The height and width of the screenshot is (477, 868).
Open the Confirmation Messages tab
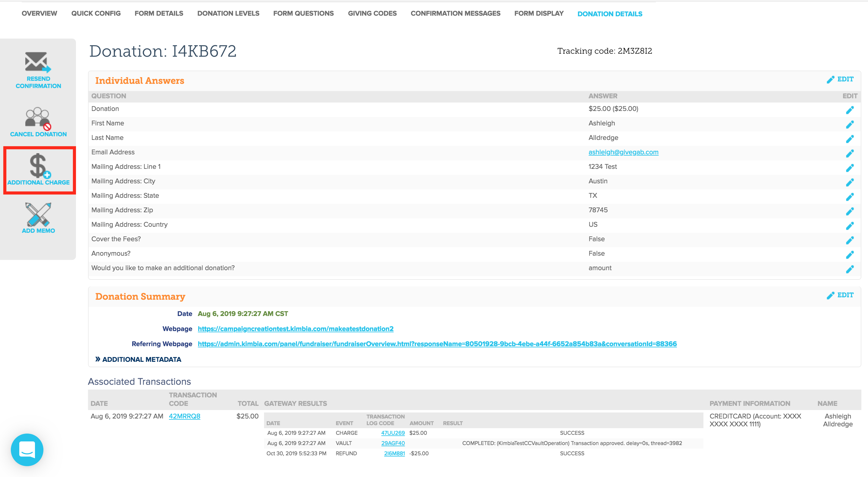(x=456, y=14)
